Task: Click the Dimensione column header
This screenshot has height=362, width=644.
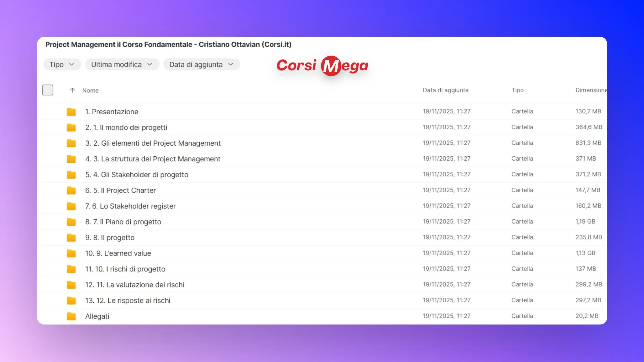Action: (590, 90)
